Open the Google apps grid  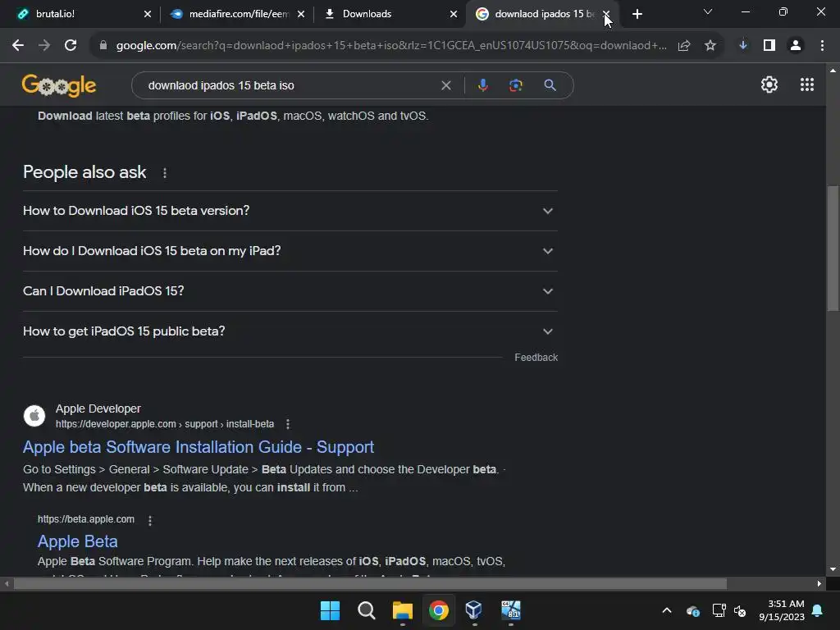(807, 84)
